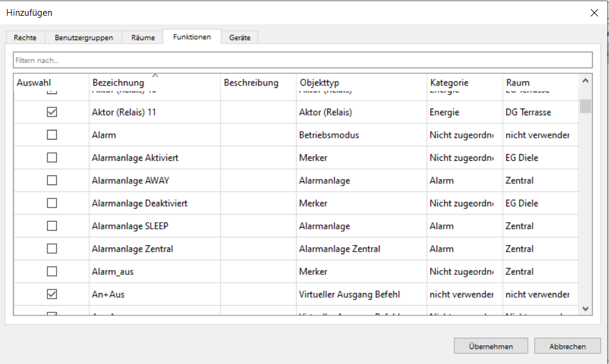The height and width of the screenshot is (364, 609).
Task: Click the Filtern nach search field
Action: tap(302, 60)
